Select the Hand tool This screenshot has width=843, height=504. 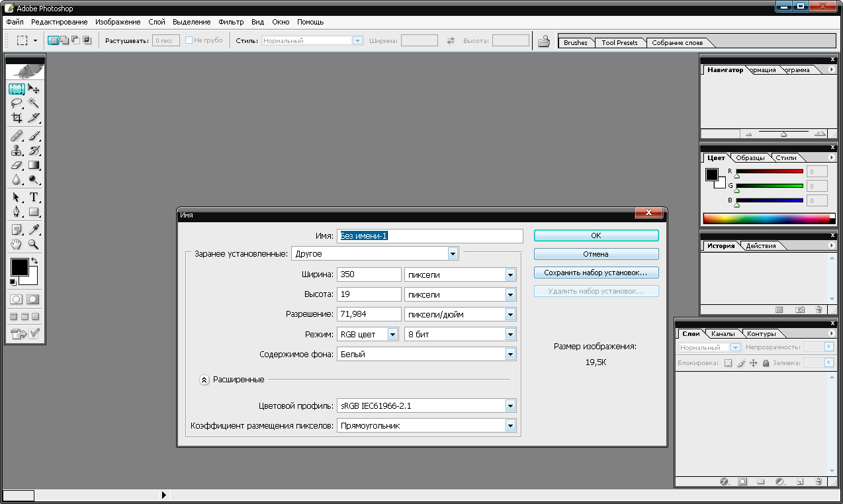pyautogui.click(x=17, y=244)
